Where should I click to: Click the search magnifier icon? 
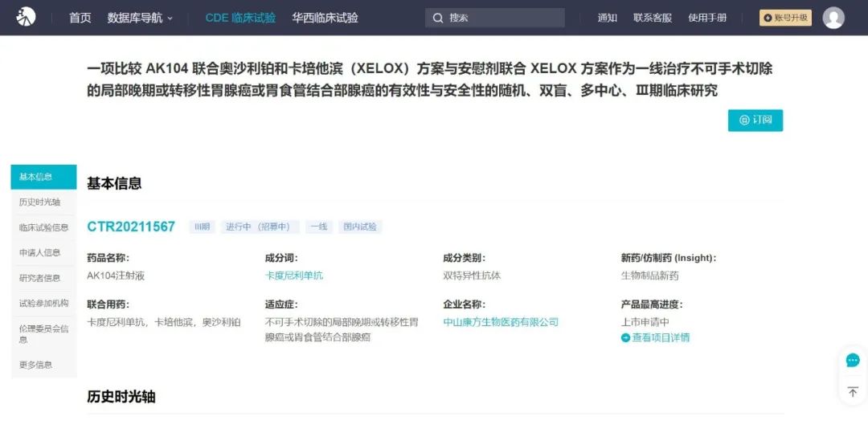coord(438,18)
